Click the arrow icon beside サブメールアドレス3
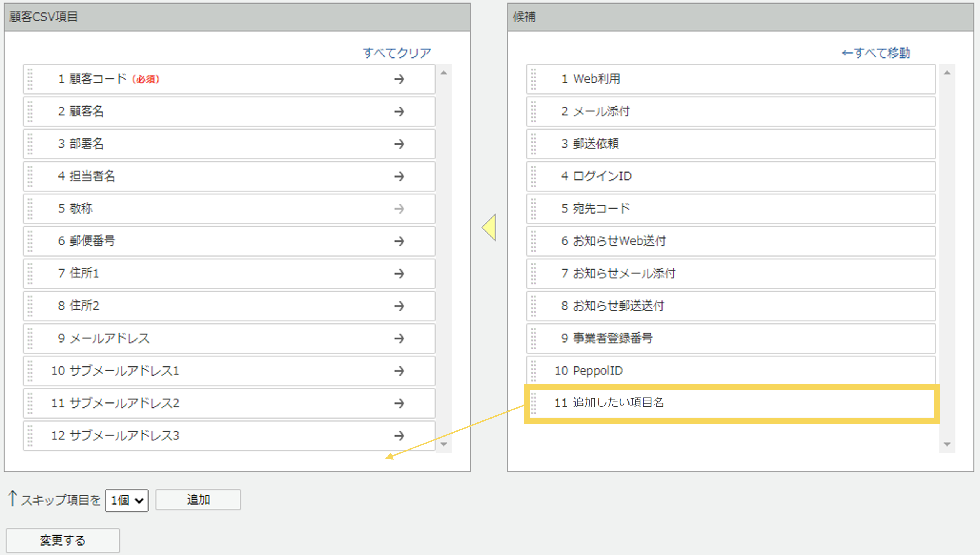This screenshot has height=555, width=980. coord(399,435)
